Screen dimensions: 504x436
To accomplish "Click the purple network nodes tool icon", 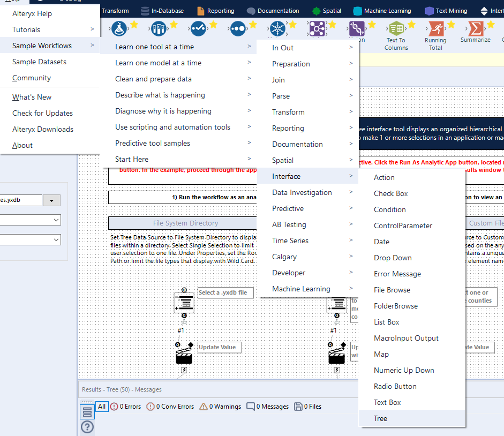I will point(317,29).
